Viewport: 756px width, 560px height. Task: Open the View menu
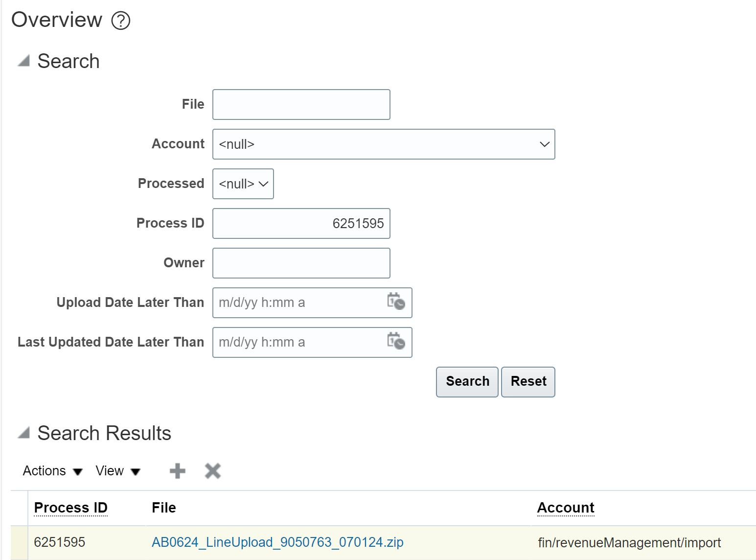click(110, 470)
